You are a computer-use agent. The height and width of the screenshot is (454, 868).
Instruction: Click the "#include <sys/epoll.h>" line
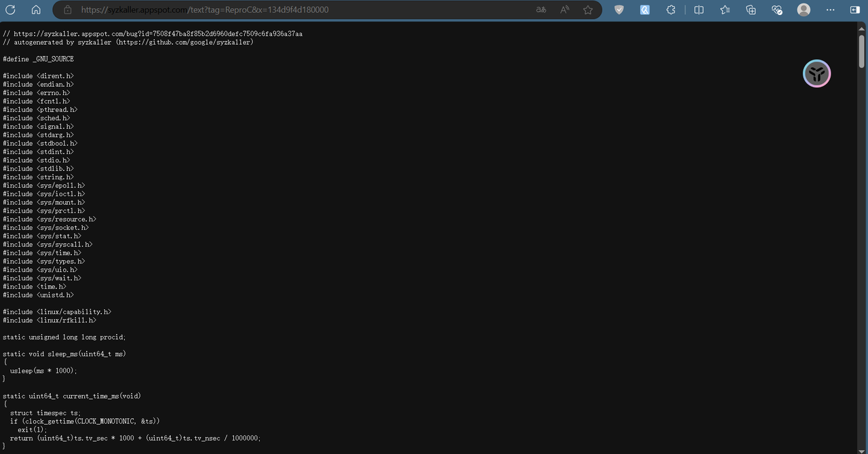click(x=44, y=186)
